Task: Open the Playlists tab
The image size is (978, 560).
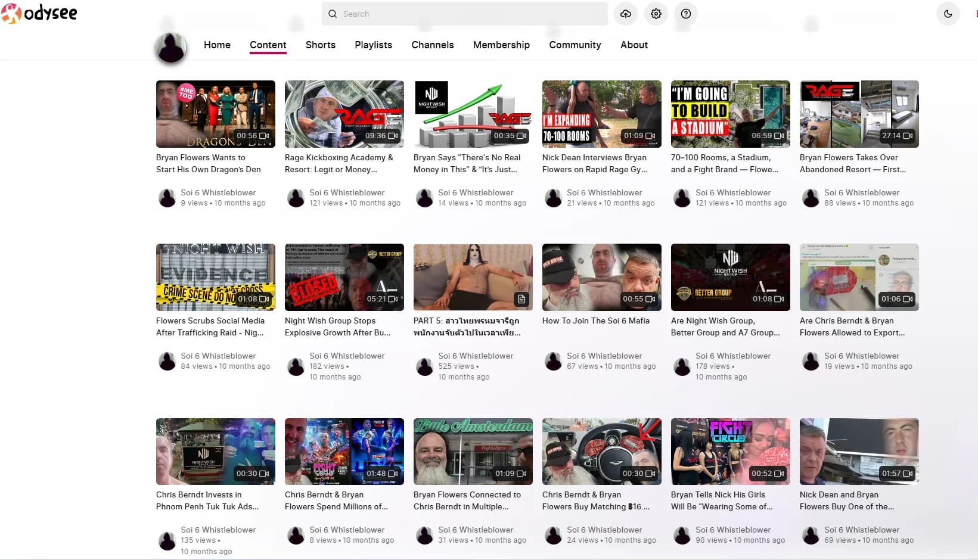Action: pos(373,45)
